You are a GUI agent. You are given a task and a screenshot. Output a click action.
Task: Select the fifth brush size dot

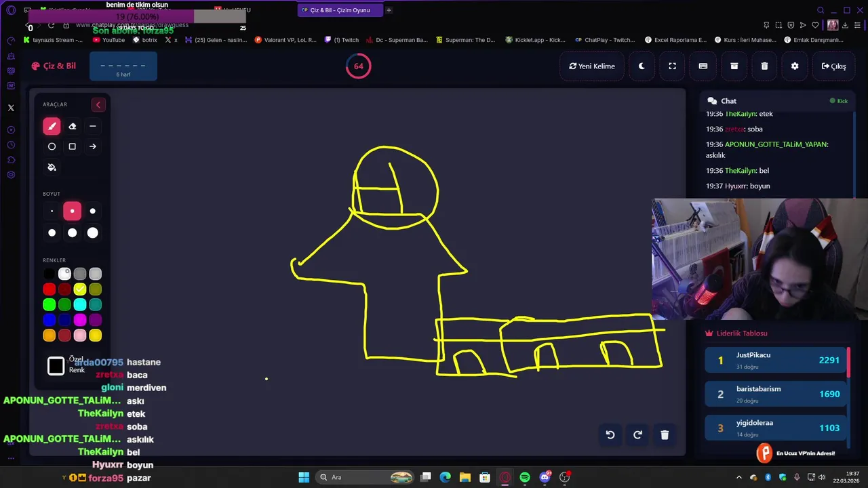coord(73,233)
